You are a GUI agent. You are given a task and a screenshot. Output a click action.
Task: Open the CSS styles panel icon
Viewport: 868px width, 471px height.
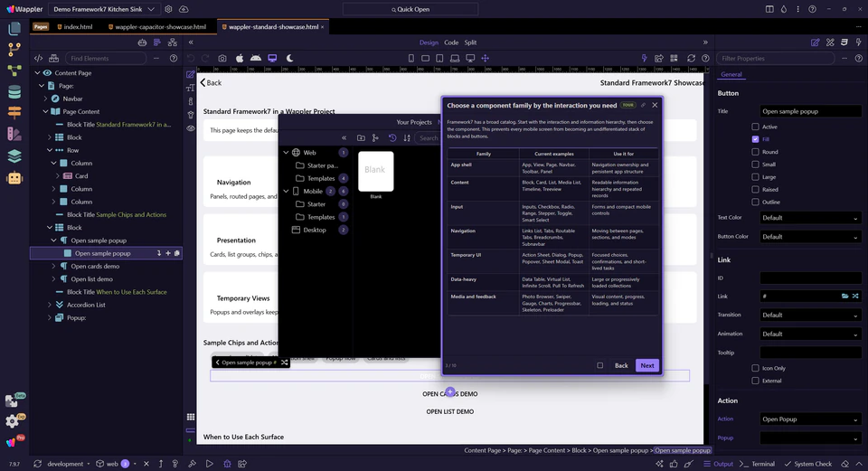click(x=844, y=42)
